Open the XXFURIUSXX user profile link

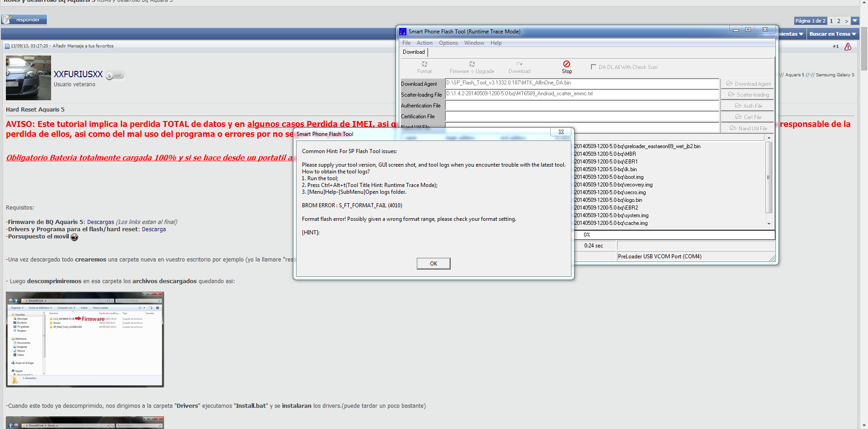click(x=78, y=74)
